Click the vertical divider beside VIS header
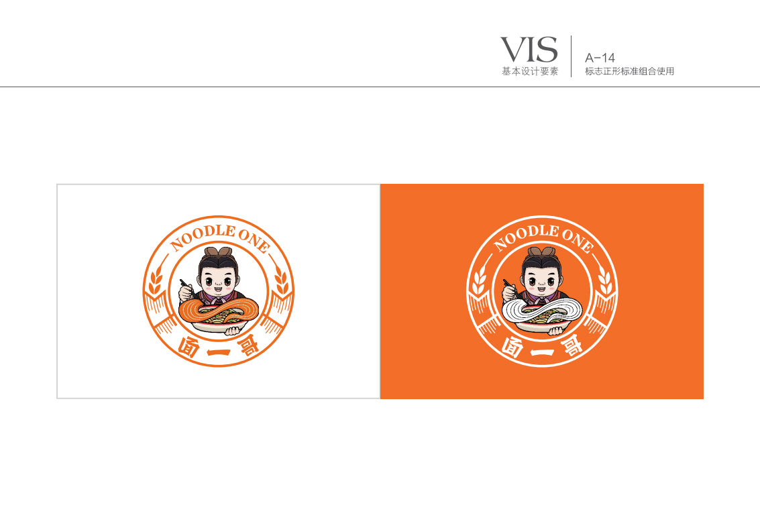Screen dimensions: 760x532 pos(572,56)
